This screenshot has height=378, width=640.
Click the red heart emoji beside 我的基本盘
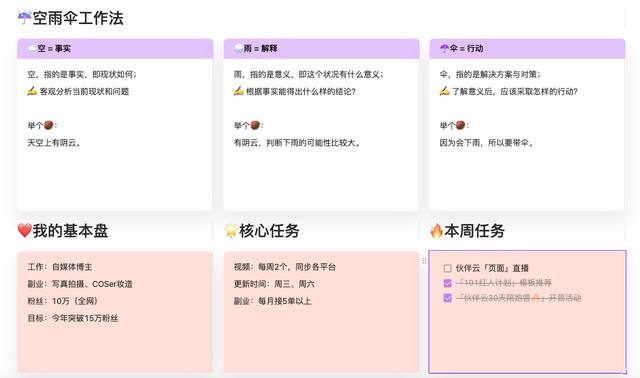point(24,231)
